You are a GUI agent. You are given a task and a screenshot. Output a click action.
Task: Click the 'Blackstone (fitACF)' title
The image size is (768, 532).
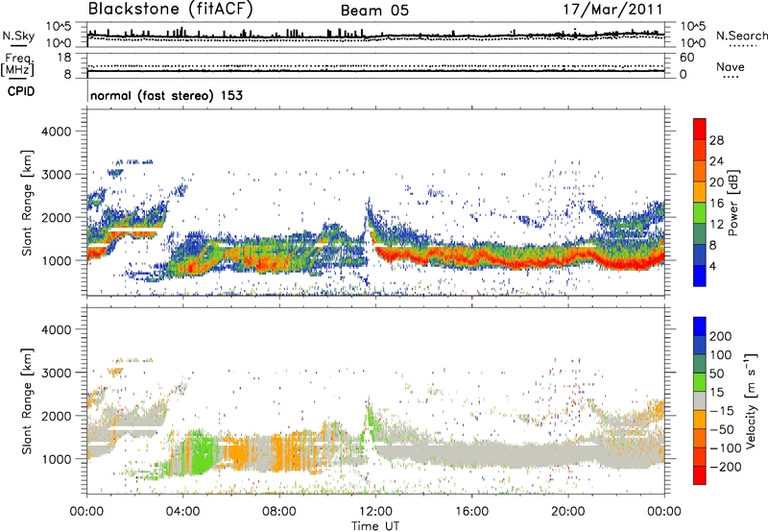point(171,9)
